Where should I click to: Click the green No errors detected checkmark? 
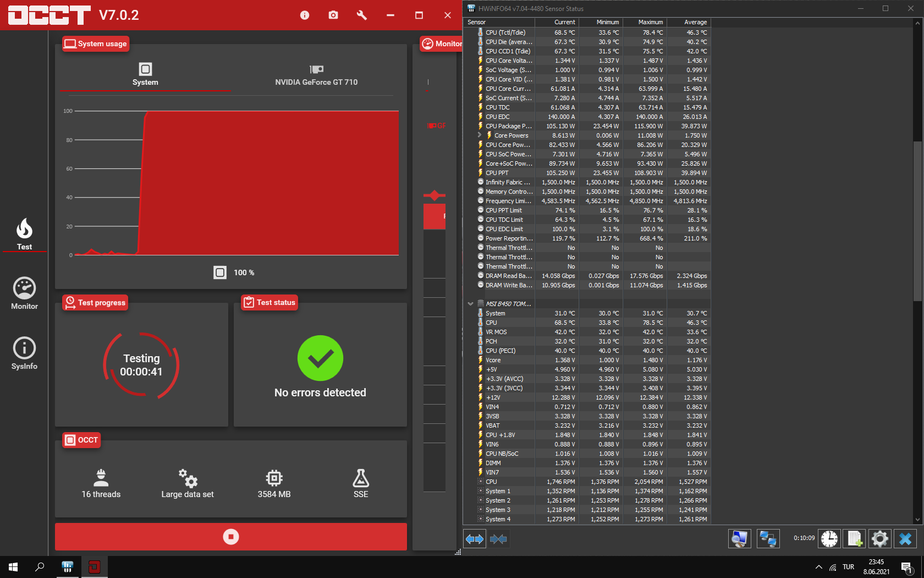(320, 358)
